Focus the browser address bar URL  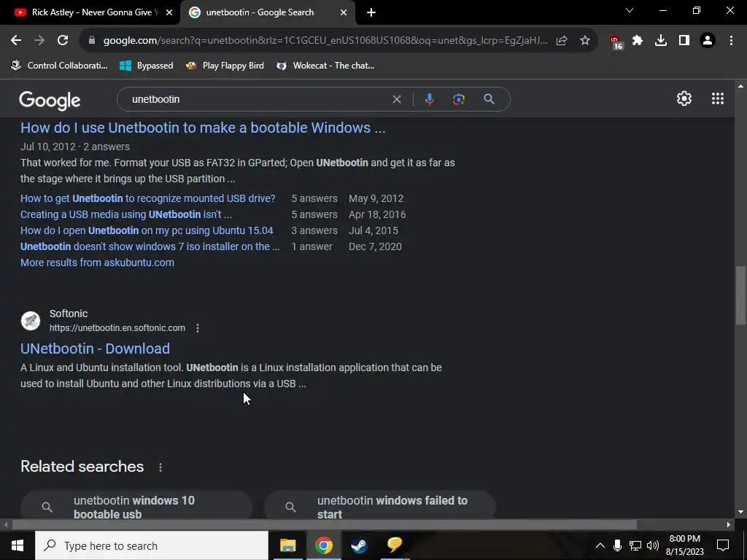(325, 41)
